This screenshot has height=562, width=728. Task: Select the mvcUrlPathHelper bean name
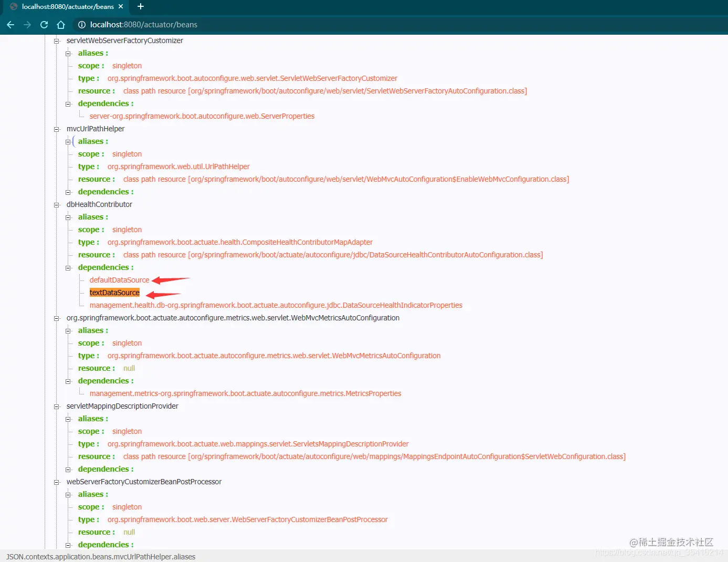point(96,129)
